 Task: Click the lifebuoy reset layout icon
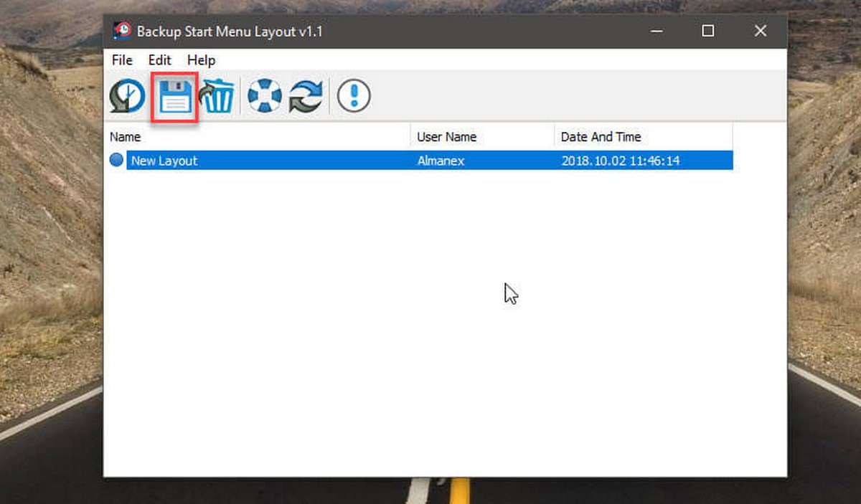tap(265, 96)
